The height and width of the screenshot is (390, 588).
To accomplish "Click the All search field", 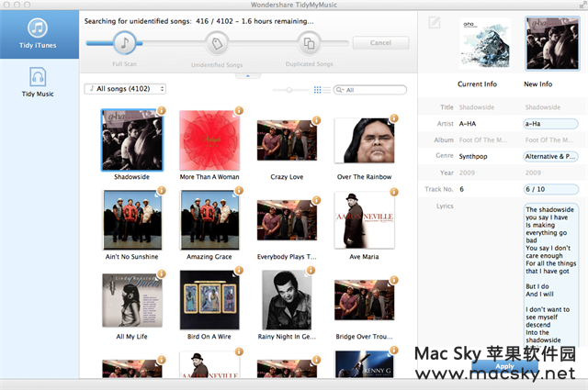I will [x=369, y=90].
